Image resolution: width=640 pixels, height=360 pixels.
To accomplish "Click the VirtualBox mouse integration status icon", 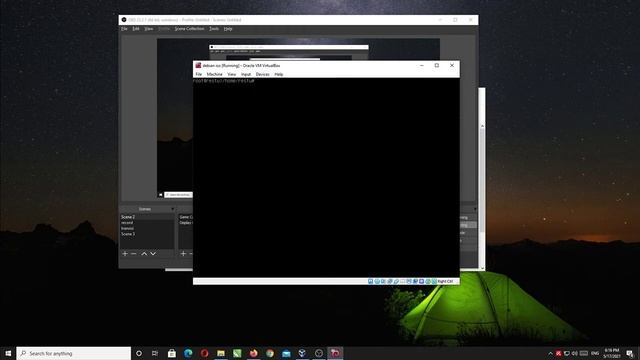I will (428, 281).
